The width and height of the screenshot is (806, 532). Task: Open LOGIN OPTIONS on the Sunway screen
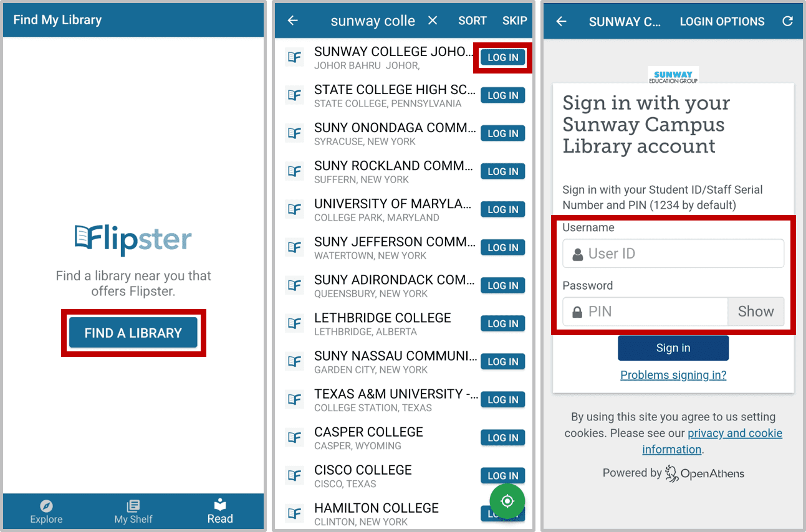(722, 21)
